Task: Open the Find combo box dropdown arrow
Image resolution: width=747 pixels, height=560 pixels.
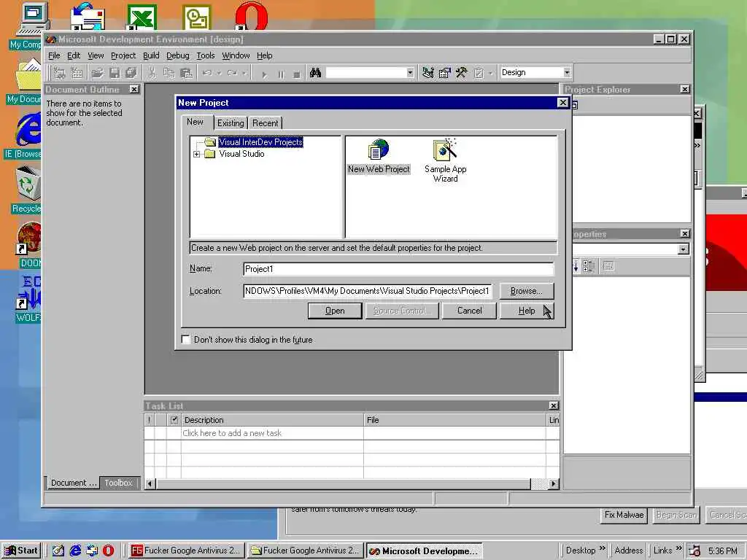Action: 410,73
